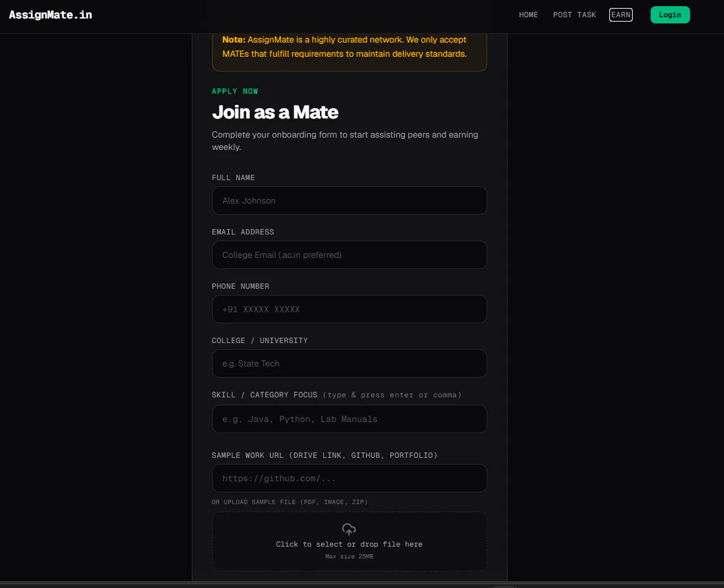This screenshot has height=588, width=724.
Task: Select the EARN nav item
Action: [x=620, y=15]
